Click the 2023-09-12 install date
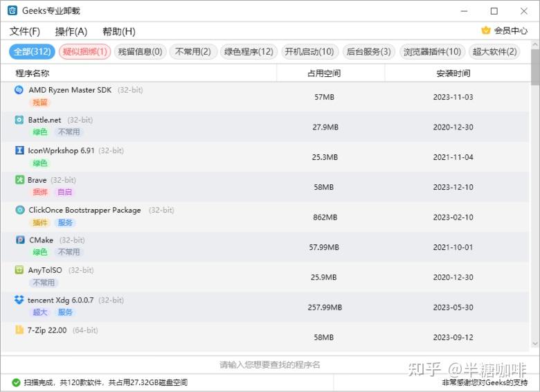 click(x=453, y=337)
